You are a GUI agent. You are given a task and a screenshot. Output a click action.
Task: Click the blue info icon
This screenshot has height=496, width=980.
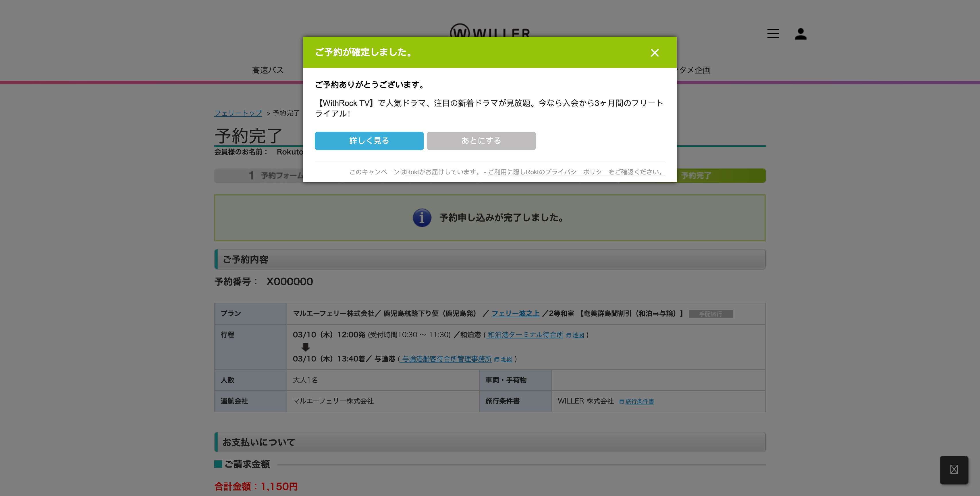click(x=422, y=218)
